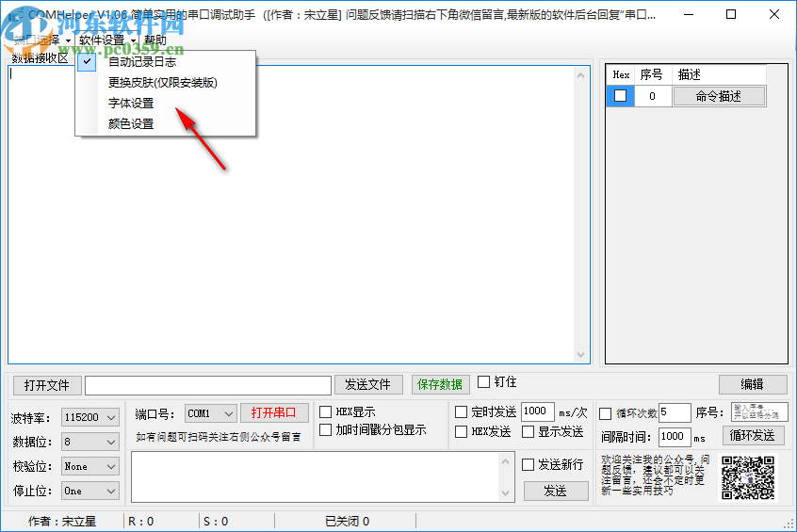Image resolution: width=797 pixels, height=532 pixels.
Task: Click the 已关闭 0 status entry
Action: 348,522
